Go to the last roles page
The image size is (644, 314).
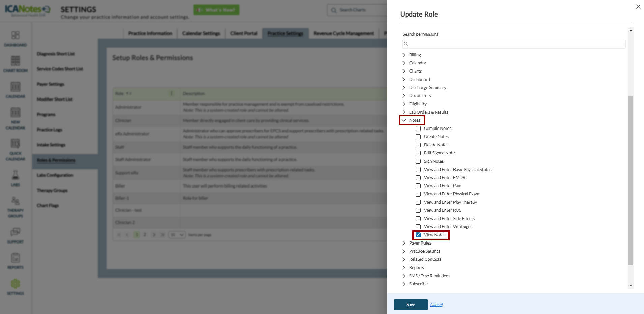(163, 235)
